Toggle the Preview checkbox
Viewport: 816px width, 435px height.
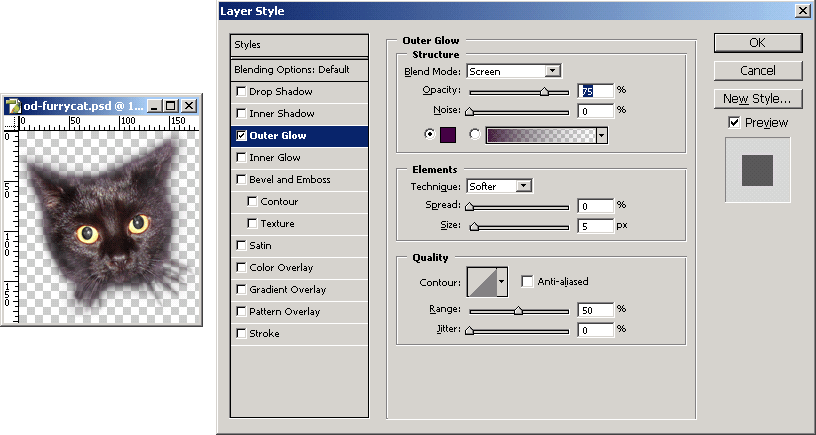tap(734, 123)
